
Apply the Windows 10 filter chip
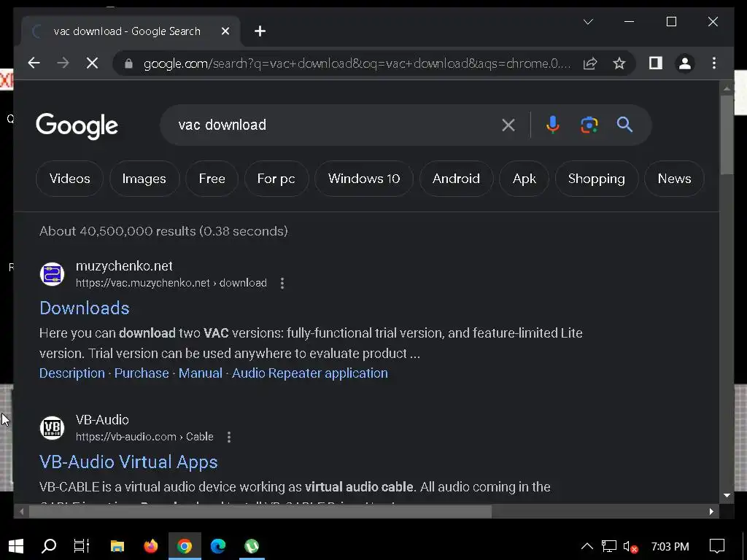point(364,179)
